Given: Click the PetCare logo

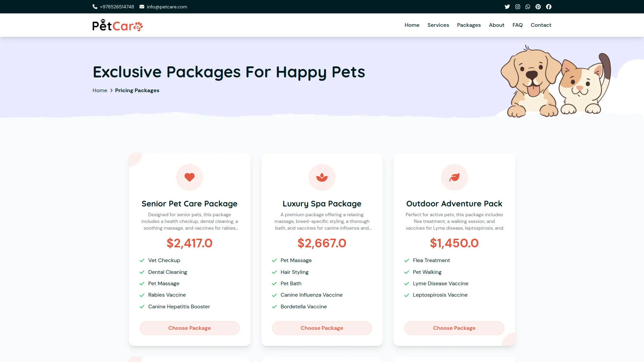Looking at the screenshot, I should coord(117,25).
